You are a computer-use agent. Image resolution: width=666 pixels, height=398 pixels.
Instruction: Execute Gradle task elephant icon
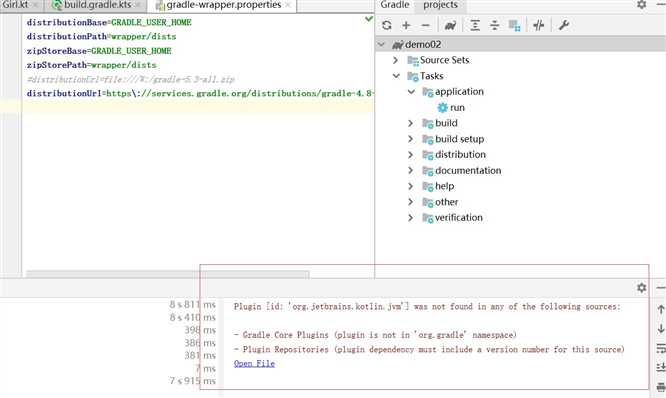tap(450, 25)
